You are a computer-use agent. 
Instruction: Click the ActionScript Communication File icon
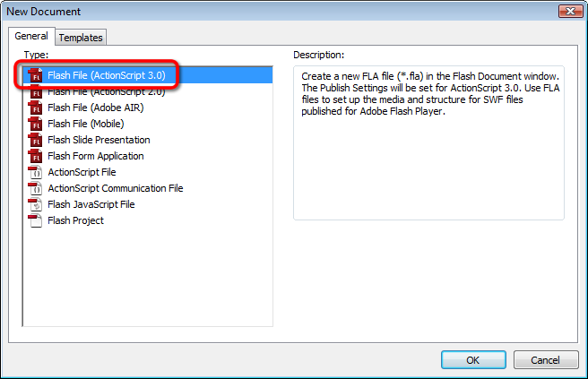[36, 188]
